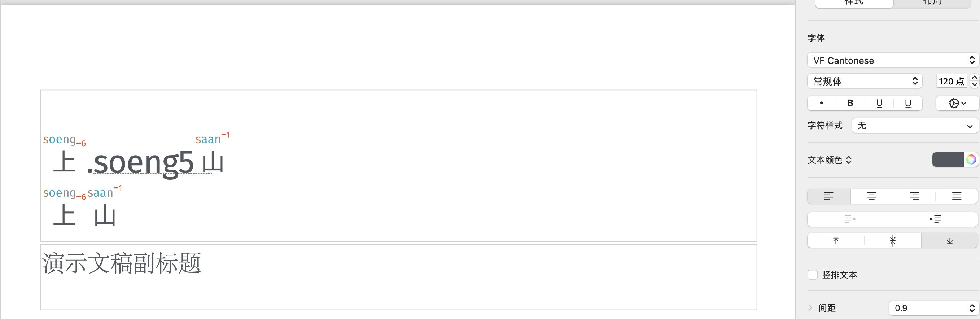
Task: Open the color wheel picker
Action: click(971, 159)
